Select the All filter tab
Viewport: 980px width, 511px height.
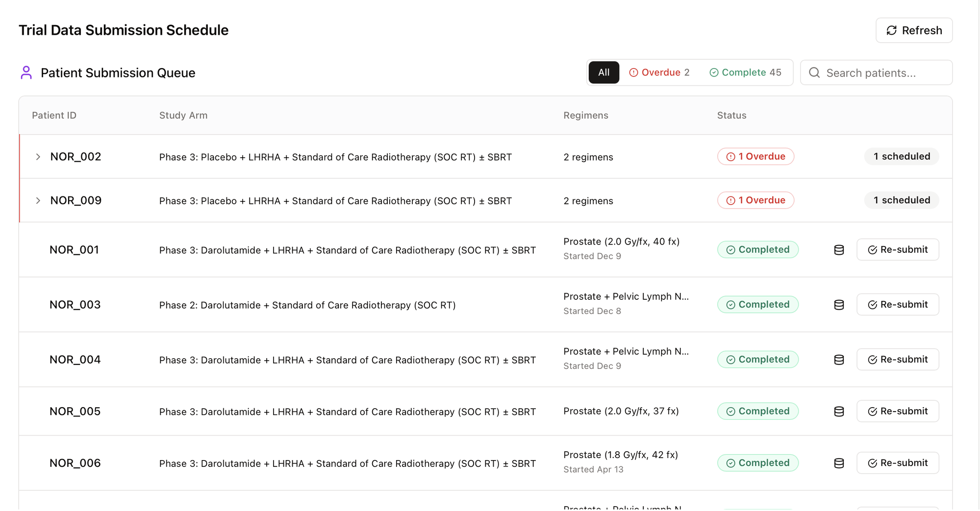click(603, 73)
